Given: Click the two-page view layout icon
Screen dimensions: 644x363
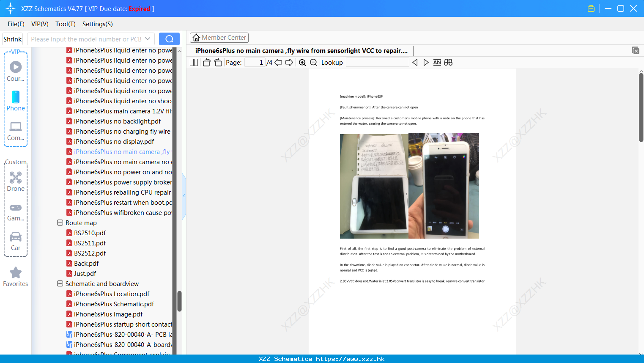Looking at the screenshot, I should pyautogui.click(x=194, y=63).
